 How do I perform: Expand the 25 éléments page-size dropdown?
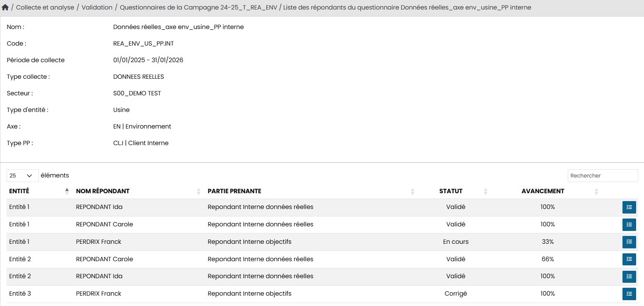[22, 176]
